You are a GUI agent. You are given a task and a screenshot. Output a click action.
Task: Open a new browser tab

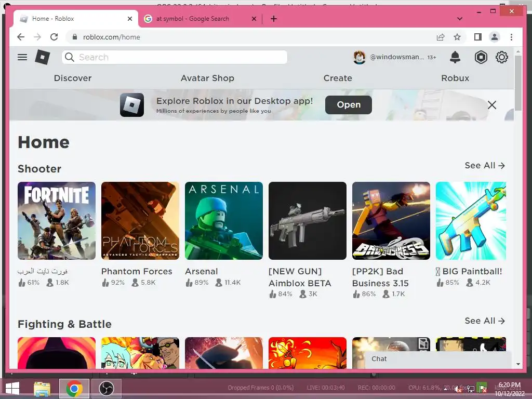pyautogui.click(x=274, y=19)
